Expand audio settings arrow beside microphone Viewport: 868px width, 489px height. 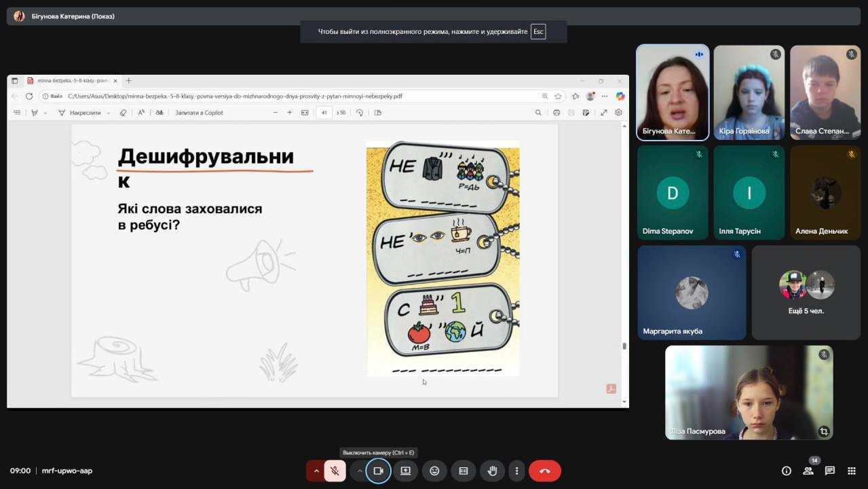316,471
